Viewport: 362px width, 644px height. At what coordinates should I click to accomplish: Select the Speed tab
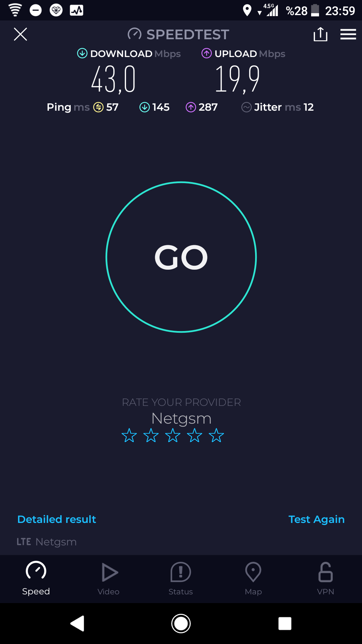coord(36,579)
